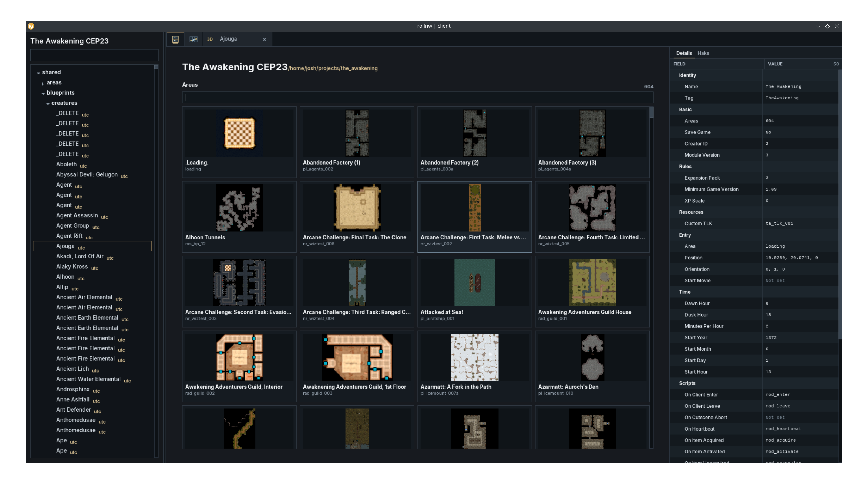Switch to the Haks tab
The height and width of the screenshot is (493, 868).
(703, 53)
